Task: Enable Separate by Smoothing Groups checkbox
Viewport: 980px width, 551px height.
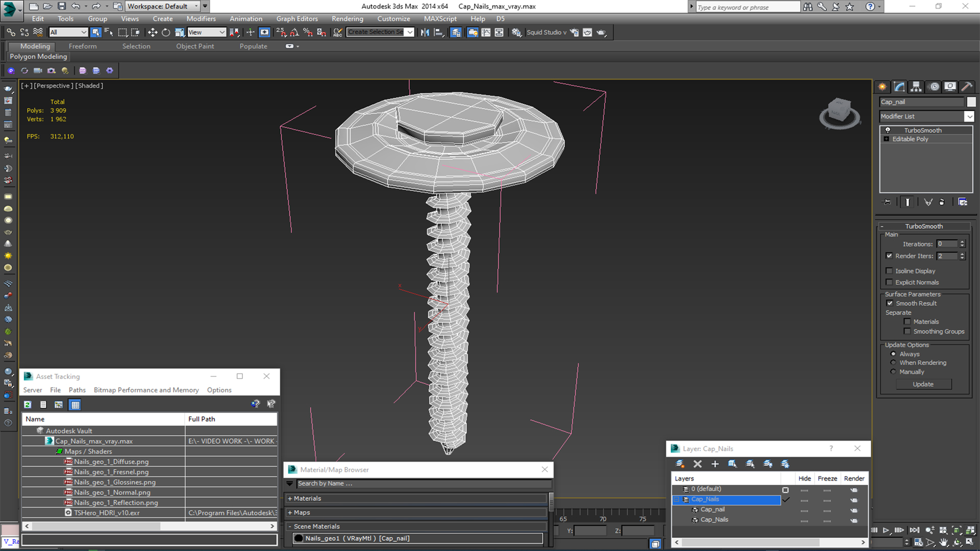Action: (x=907, y=331)
